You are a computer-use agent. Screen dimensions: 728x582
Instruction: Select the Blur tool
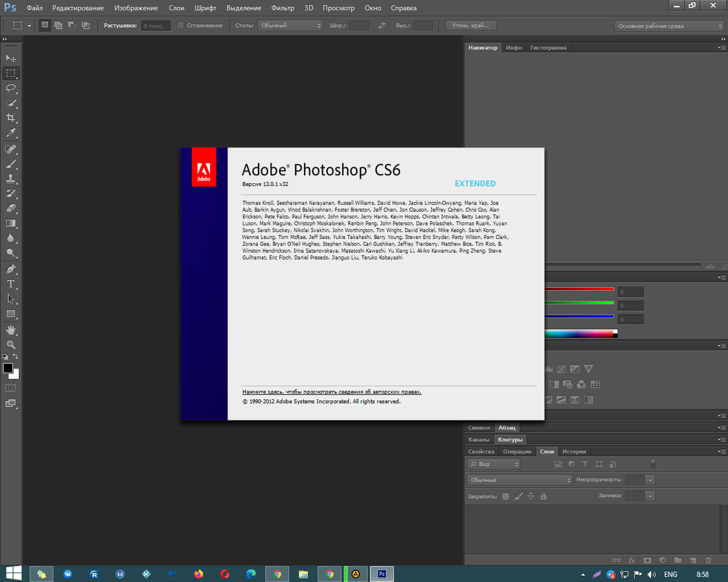11,238
